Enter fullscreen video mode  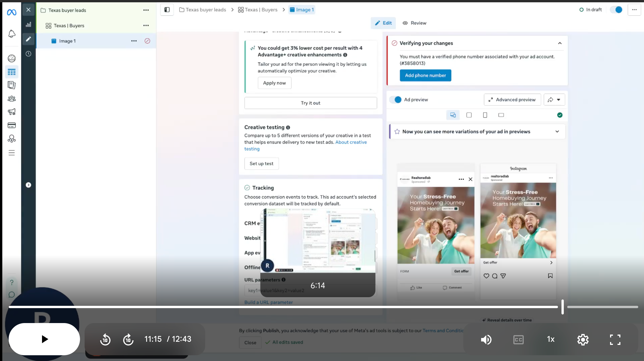pyautogui.click(x=615, y=339)
